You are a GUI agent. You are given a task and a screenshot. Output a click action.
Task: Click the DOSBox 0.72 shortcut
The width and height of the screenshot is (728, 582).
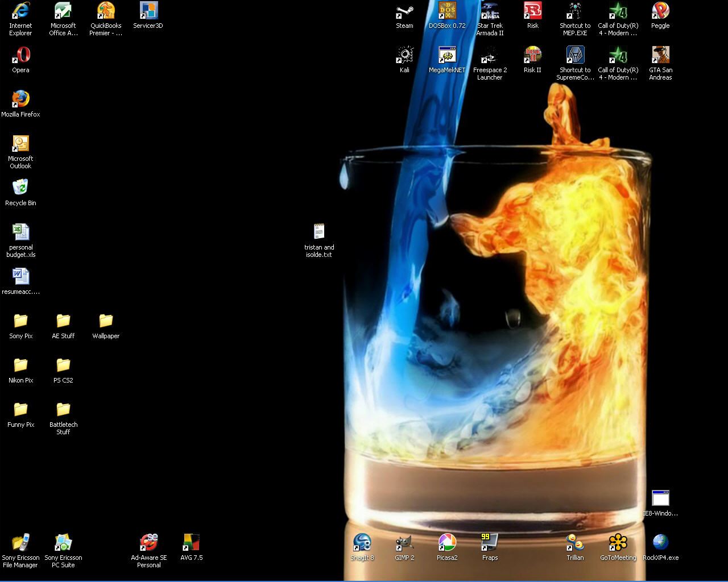click(x=447, y=11)
